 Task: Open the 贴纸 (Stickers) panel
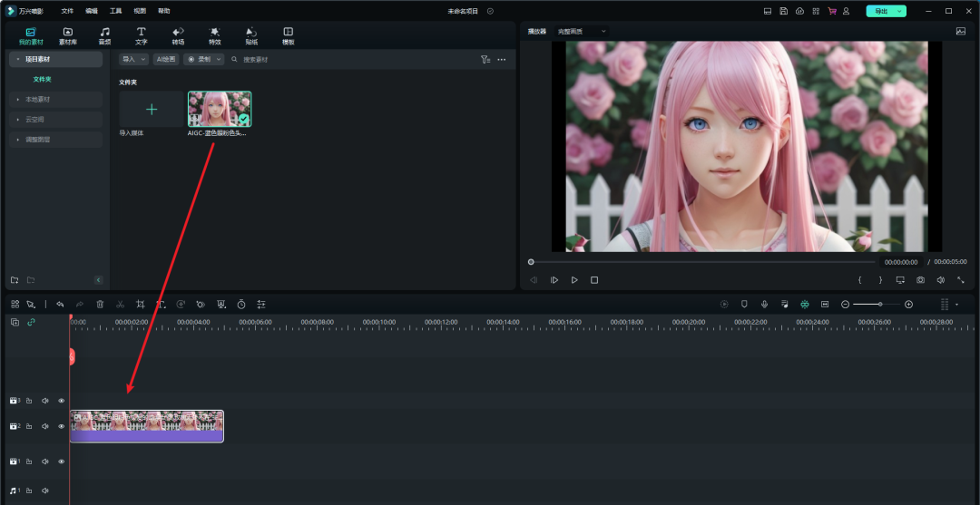click(x=251, y=35)
